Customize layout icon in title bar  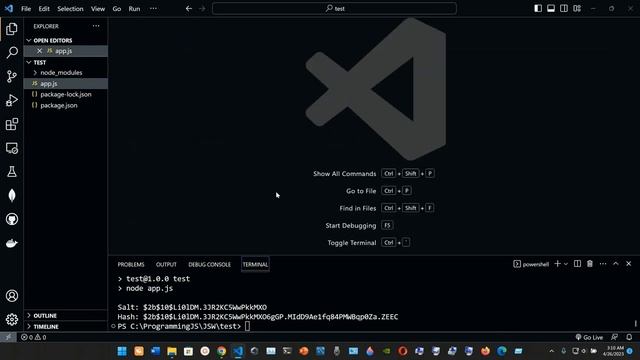pos(577,9)
